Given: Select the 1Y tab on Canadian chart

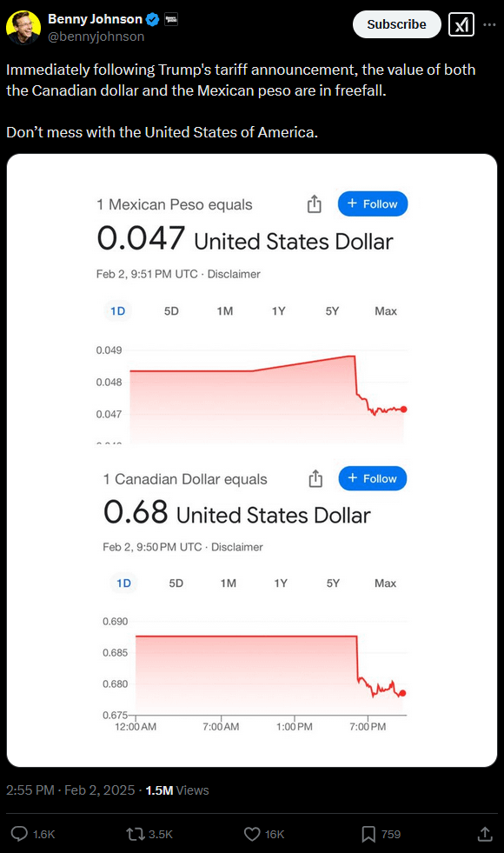Looking at the screenshot, I should click(x=281, y=583).
